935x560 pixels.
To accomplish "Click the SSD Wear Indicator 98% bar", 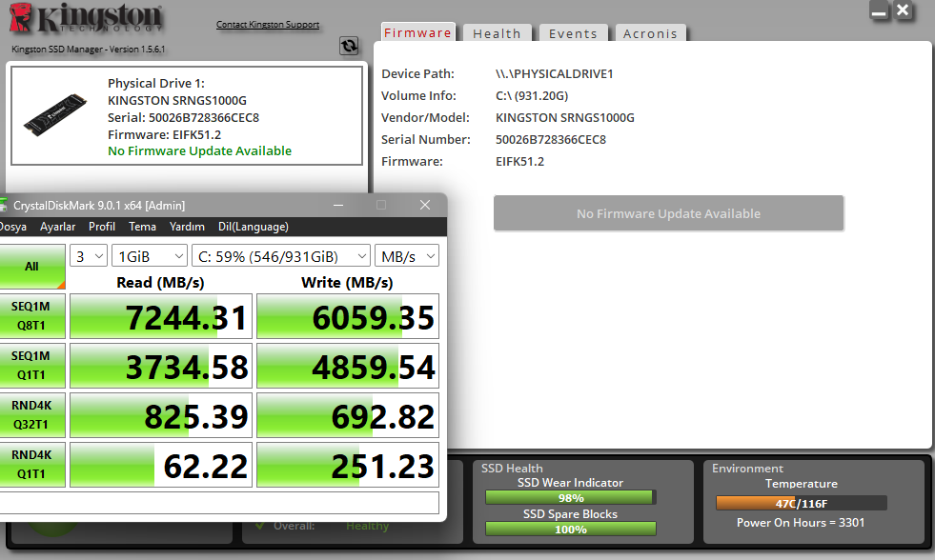I will click(x=571, y=497).
